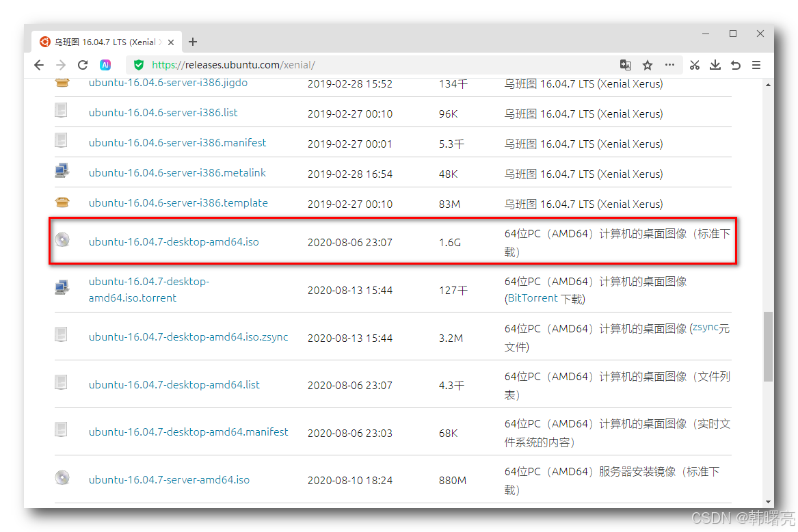Click disc icon of ubuntu-16.04.7-desktop-amd64.iso
This screenshot has width=798, height=532.
click(x=62, y=240)
